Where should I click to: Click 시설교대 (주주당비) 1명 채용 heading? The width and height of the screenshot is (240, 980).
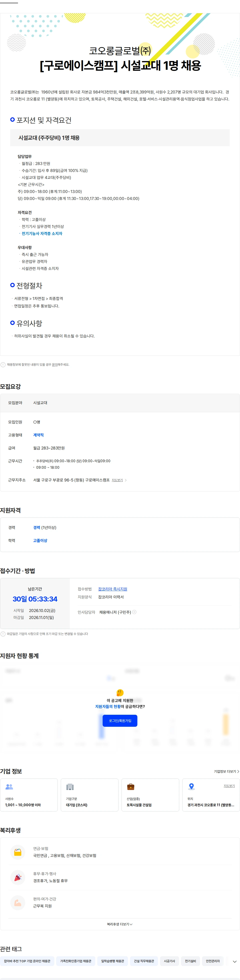coord(49,138)
